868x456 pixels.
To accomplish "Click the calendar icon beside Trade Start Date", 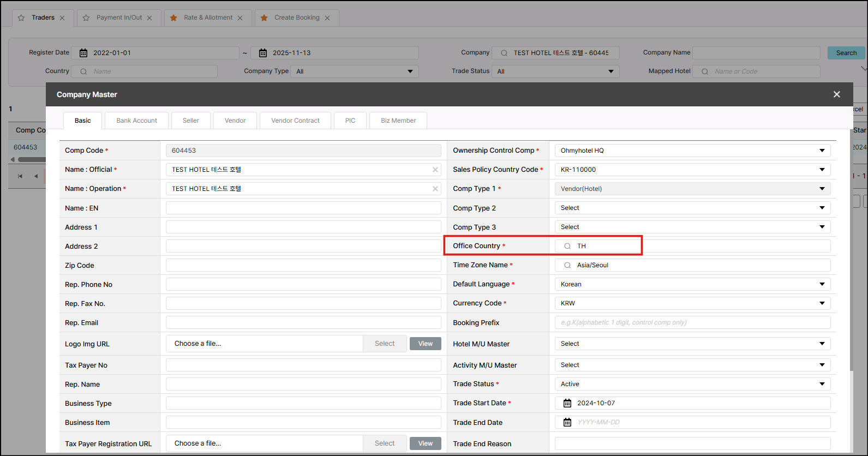I will click(x=567, y=403).
